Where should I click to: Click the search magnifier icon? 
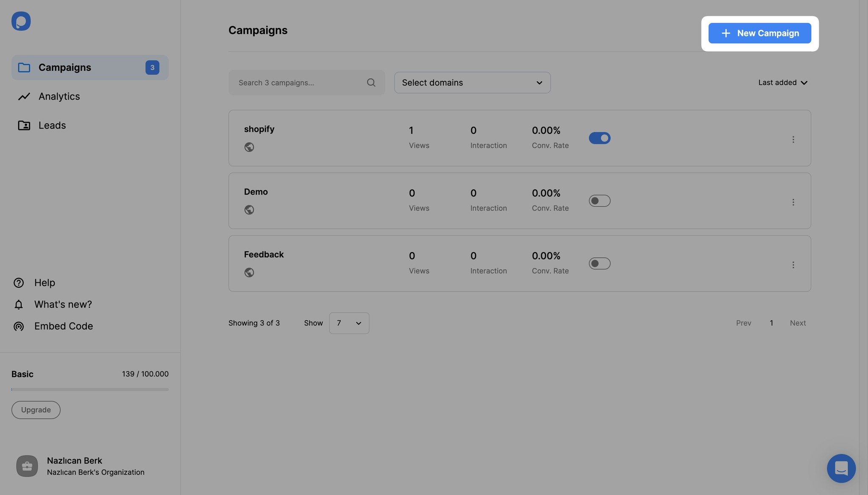point(371,83)
